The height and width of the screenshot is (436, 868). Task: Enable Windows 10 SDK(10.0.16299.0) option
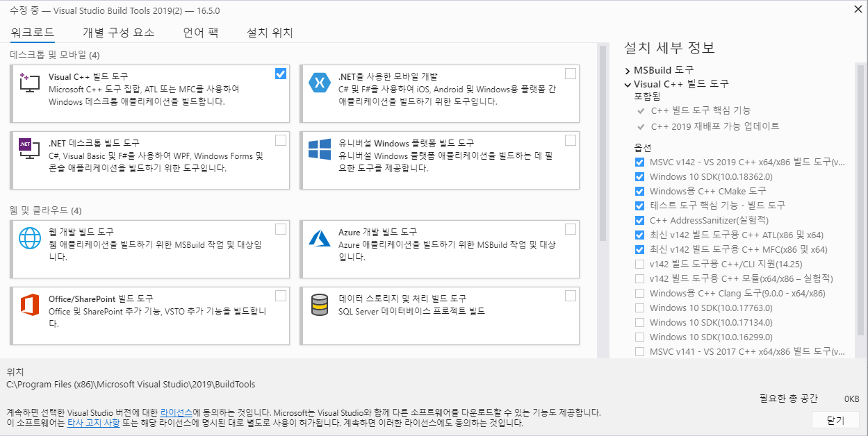click(x=639, y=337)
